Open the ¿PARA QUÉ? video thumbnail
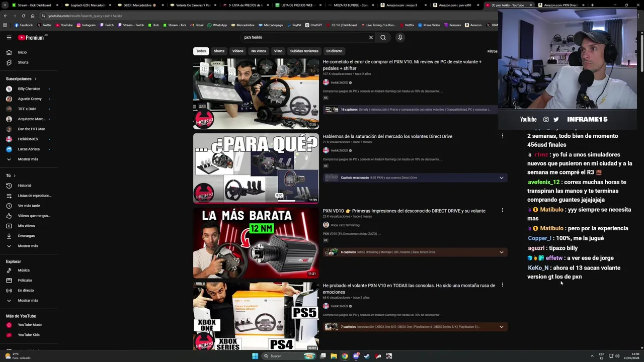The height and width of the screenshot is (362, 644). tap(256, 168)
